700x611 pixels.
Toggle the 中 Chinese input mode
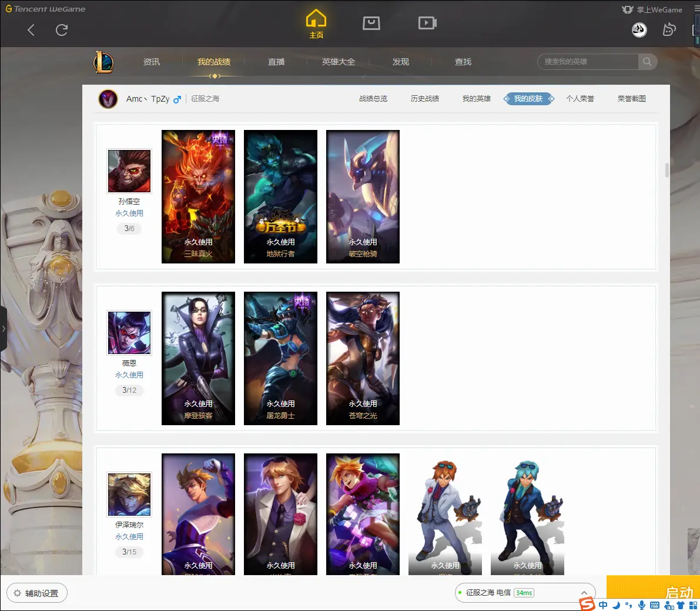pos(603,605)
